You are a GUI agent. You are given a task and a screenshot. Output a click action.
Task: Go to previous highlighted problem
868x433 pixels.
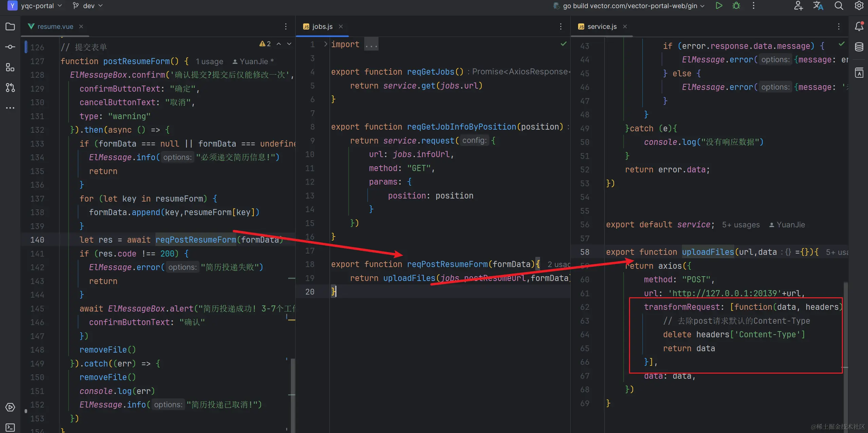[279, 44]
